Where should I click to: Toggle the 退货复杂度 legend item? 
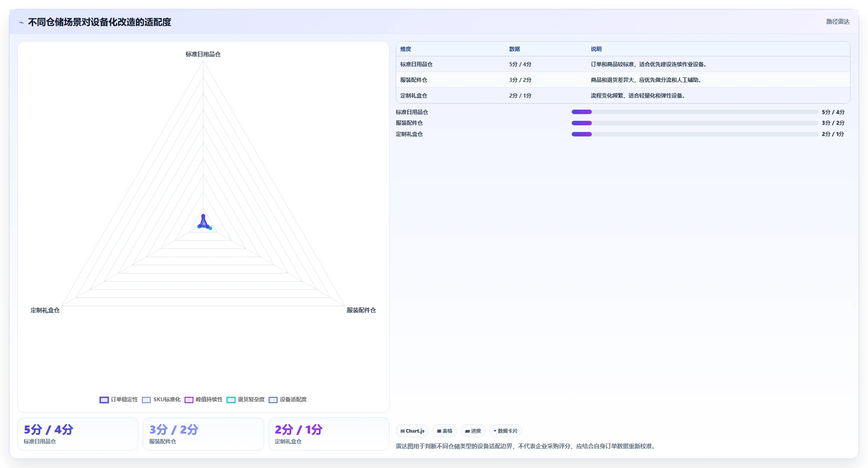coord(245,400)
